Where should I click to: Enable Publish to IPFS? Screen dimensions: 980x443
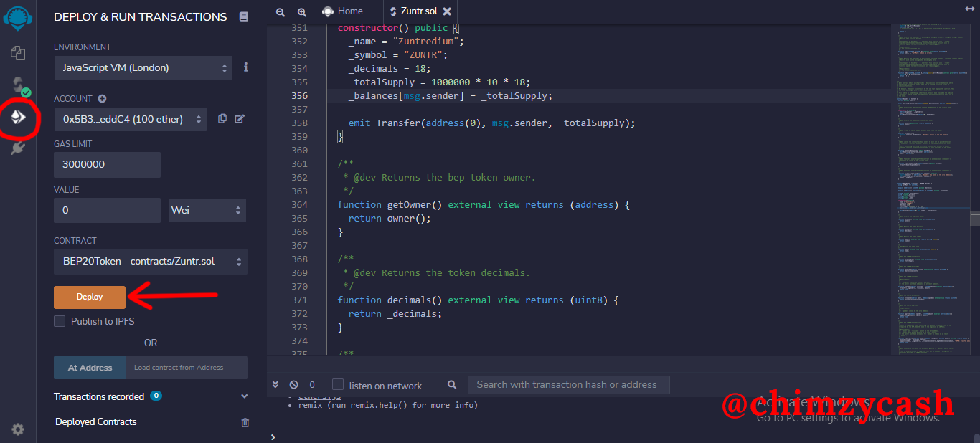coord(60,321)
